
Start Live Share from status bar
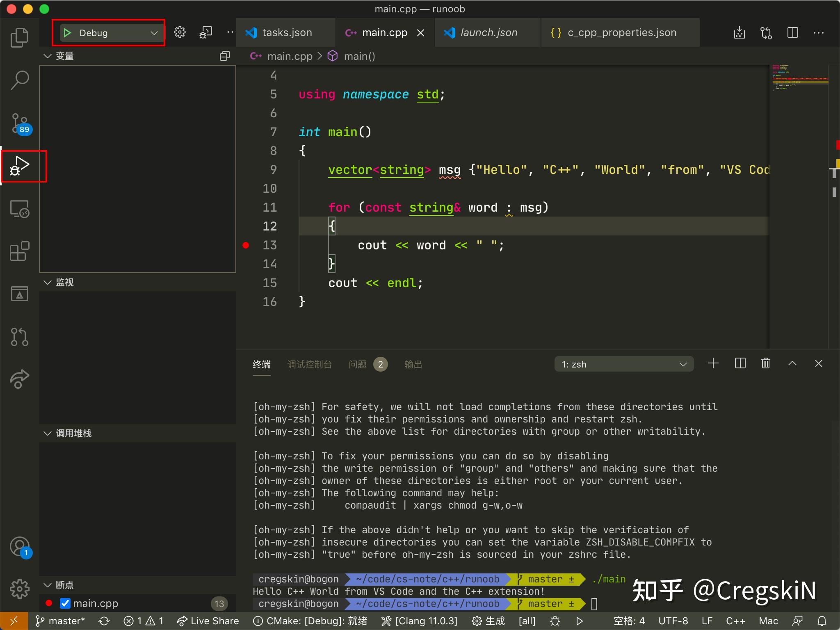click(x=208, y=621)
